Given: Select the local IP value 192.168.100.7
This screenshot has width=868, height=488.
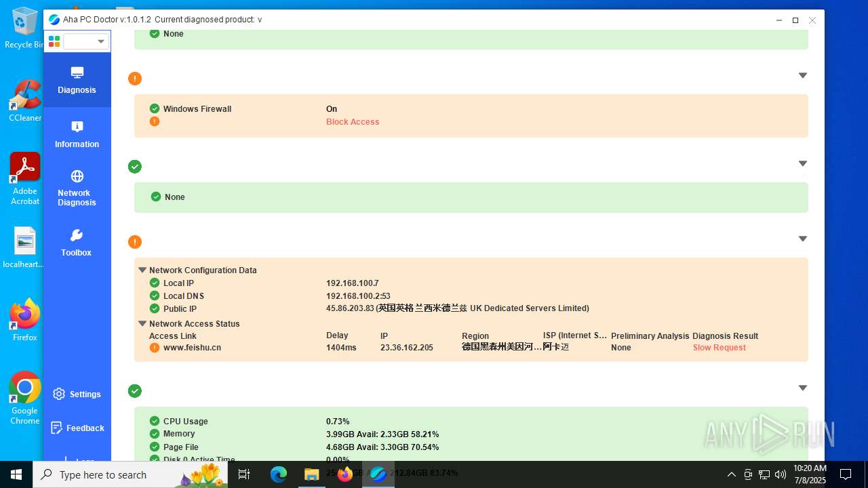Looking at the screenshot, I should pyautogui.click(x=352, y=283).
